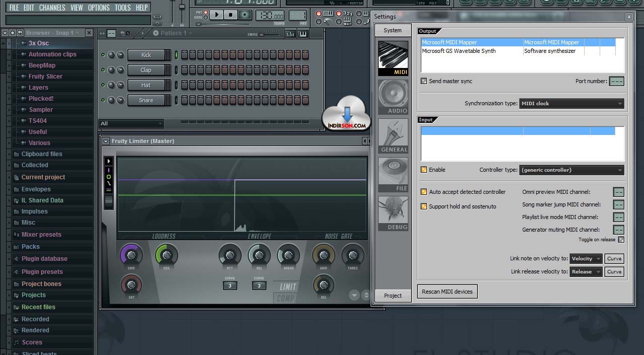Close the Browser panel
The width and height of the screenshot is (644, 355).
(x=89, y=33)
